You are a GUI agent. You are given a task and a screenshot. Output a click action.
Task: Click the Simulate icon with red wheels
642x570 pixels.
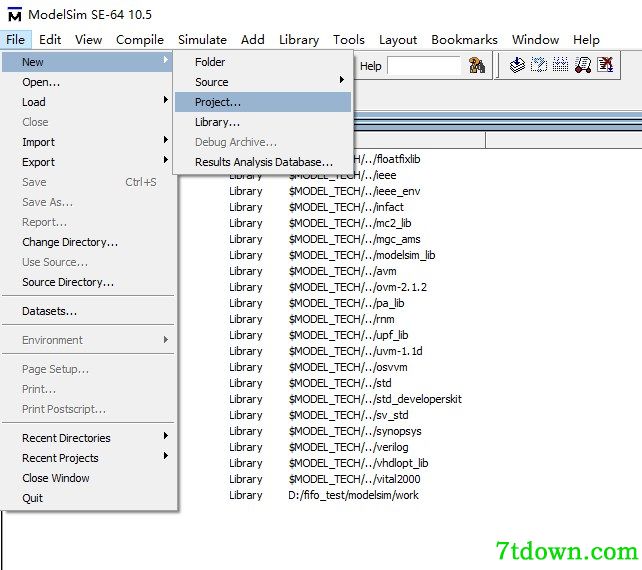pos(583,65)
